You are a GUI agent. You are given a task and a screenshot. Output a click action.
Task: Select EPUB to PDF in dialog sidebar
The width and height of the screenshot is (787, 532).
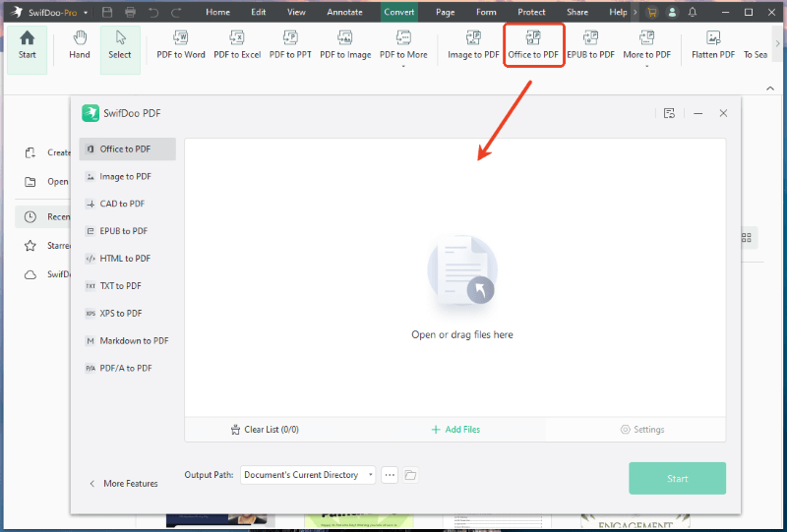(x=128, y=231)
